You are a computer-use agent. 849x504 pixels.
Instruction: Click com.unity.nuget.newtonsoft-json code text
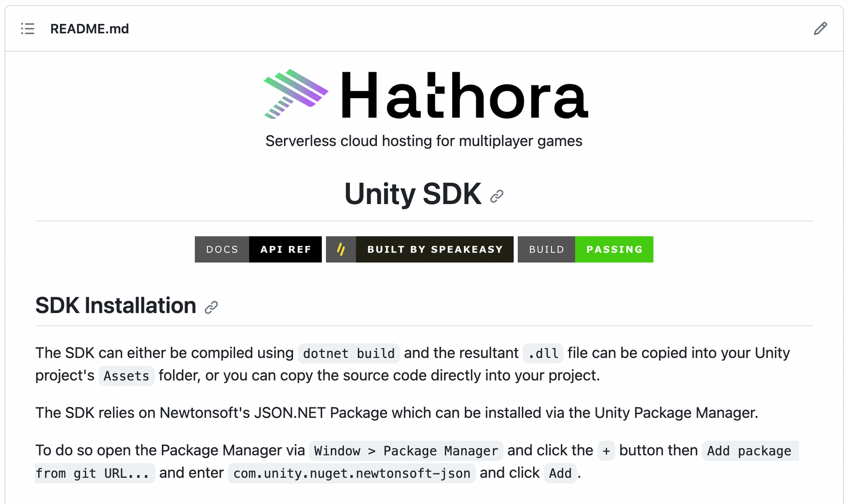[x=351, y=473]
